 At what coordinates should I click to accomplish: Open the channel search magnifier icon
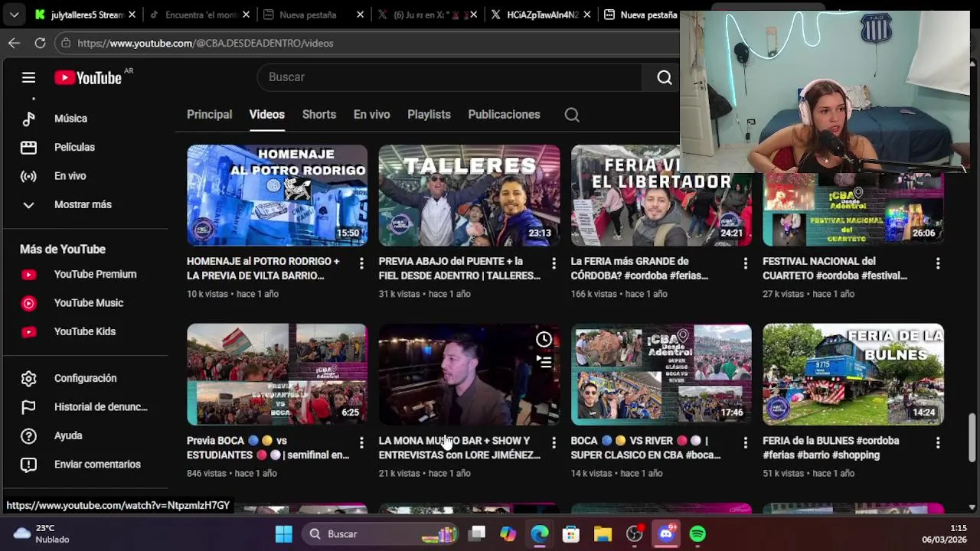click(x=572, y=115)
